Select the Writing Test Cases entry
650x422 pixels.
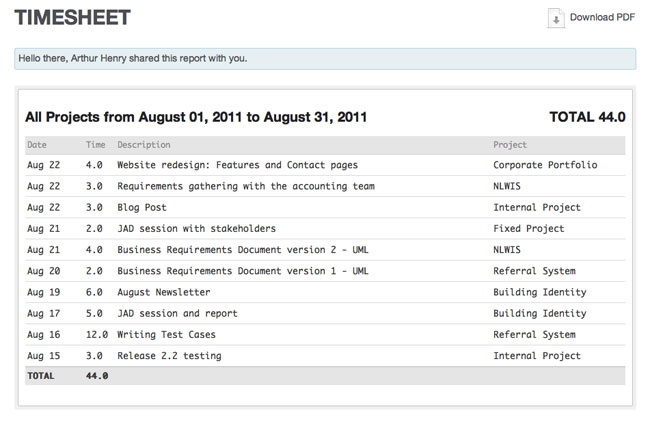(x=166, y=335)
